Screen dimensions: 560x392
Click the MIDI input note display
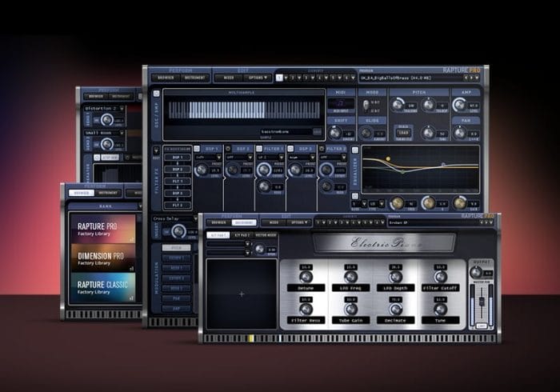[341, 104]
